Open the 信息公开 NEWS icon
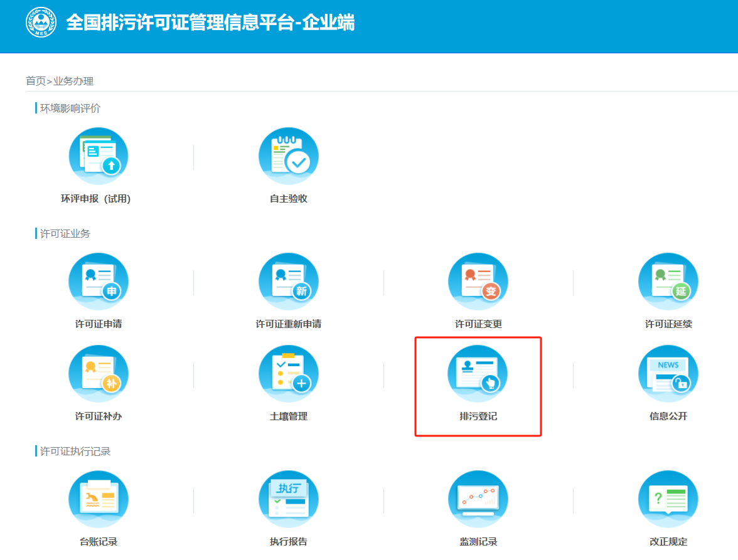738x560 pixels. 668,374
